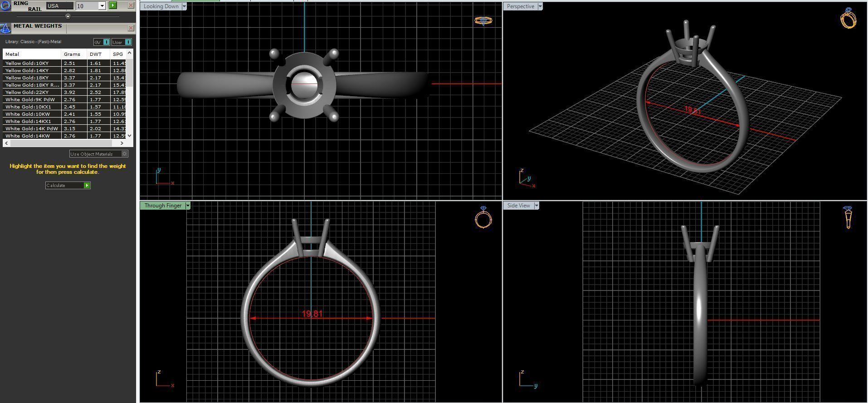This screenshot has width=868, height=403.
Task: Select the Through Finger viewport label
Action: pos(163,206)
